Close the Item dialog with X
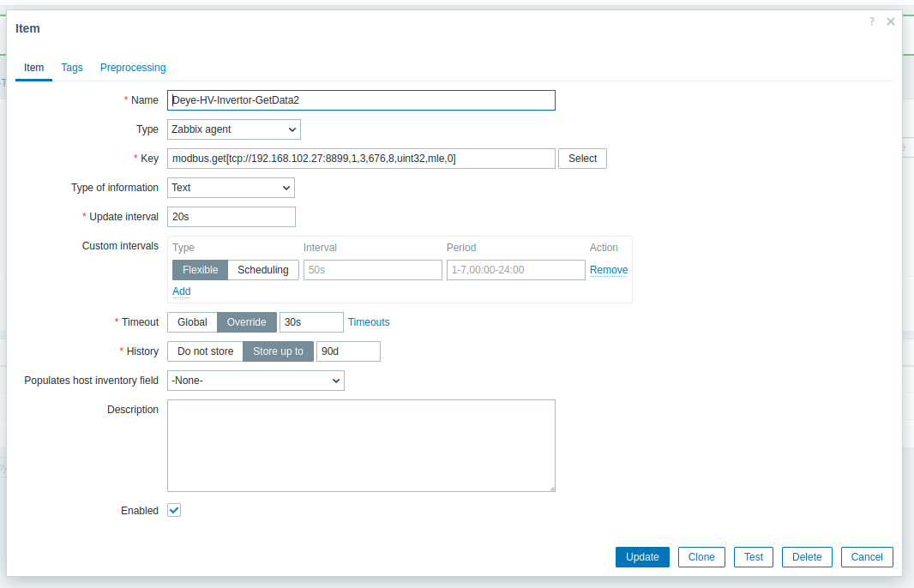Viewport: 914px width, 588px height. click(x=890, y=21)
